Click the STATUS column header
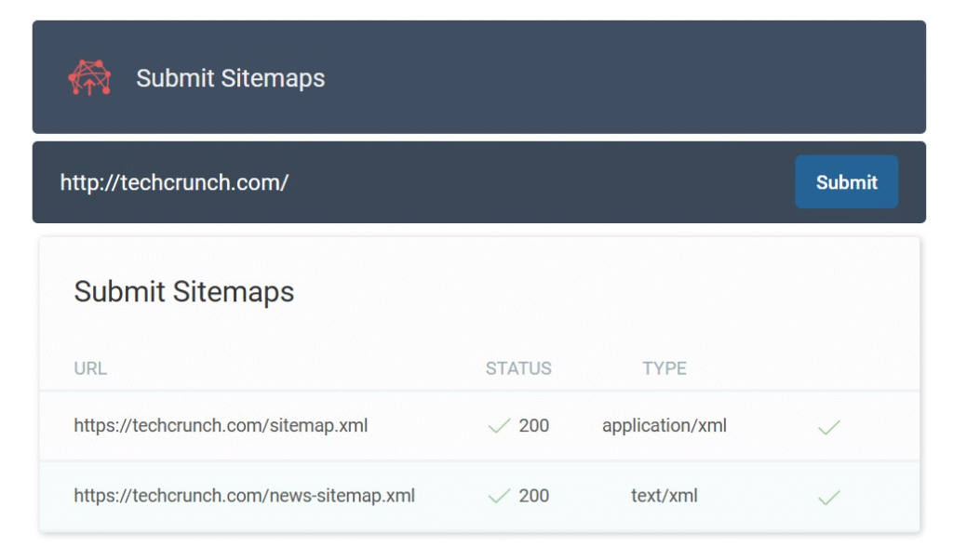The width and height of the screenshot is (953, 560). (x=518, y=368)
